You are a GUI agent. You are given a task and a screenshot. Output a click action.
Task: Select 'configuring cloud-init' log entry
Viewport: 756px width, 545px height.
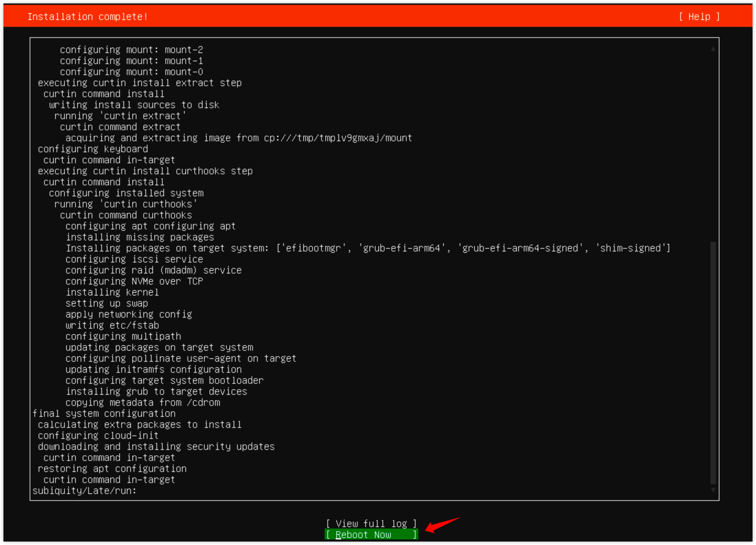point(98,435)
